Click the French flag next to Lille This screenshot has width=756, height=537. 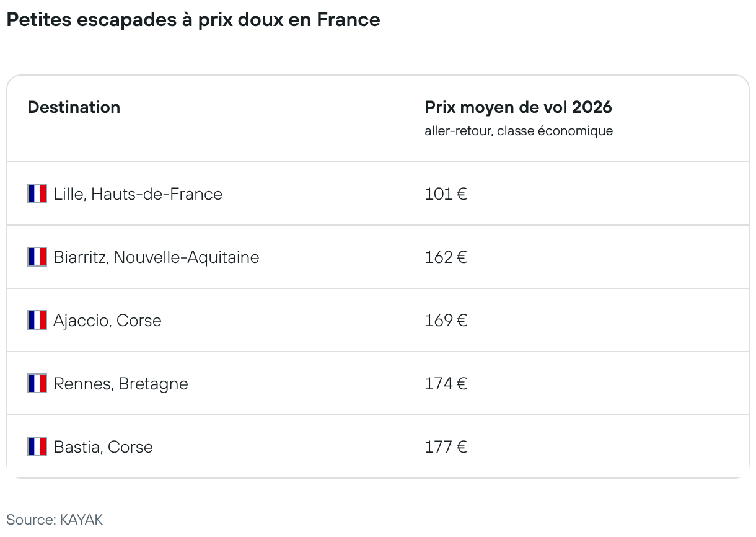coord(37,193)
